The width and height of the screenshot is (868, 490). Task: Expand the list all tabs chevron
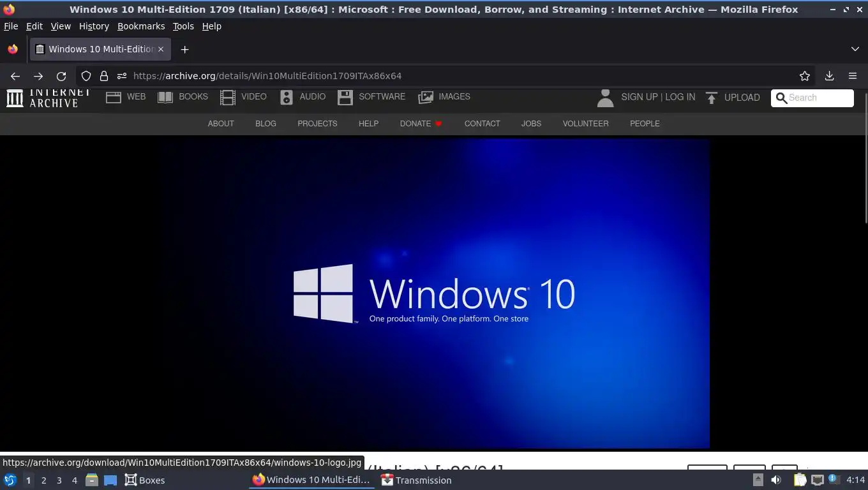tap(855, 49)
